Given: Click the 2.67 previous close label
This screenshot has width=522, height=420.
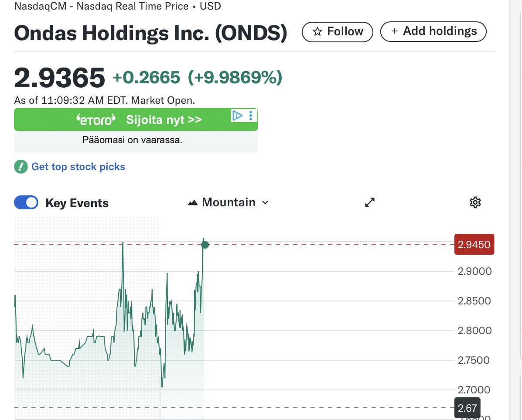Looking at the screenshot, I should pyautogui.click(x=467, y=408).
